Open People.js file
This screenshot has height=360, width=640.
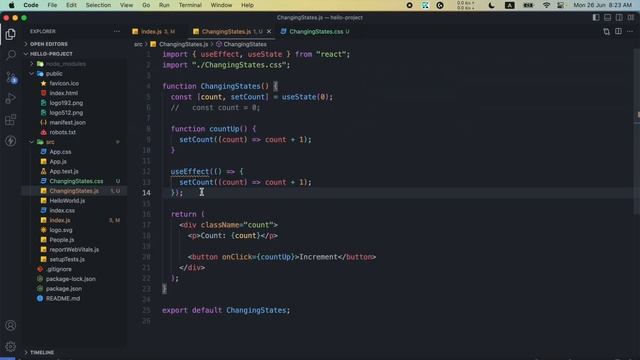click(x=62, y=240)
